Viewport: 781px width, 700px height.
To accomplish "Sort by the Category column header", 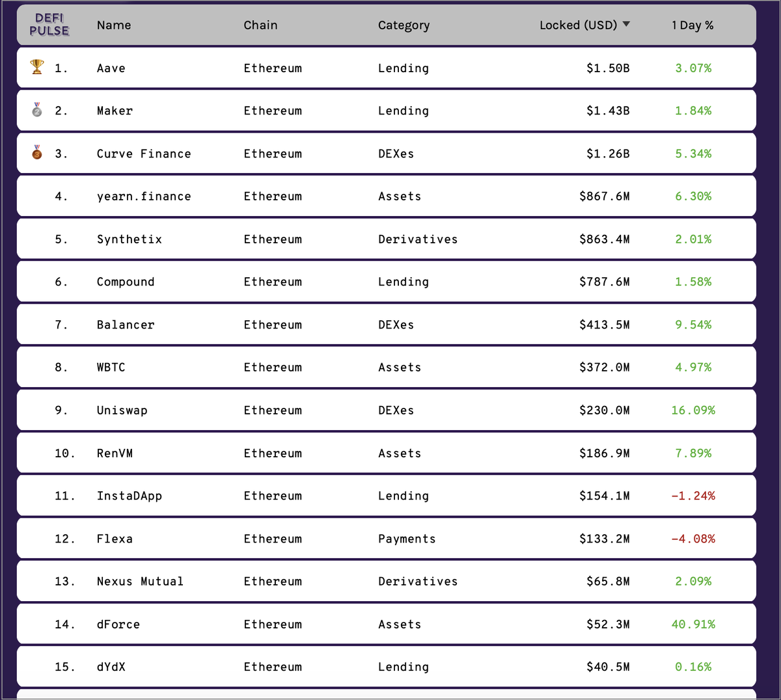I will point(404,25).
